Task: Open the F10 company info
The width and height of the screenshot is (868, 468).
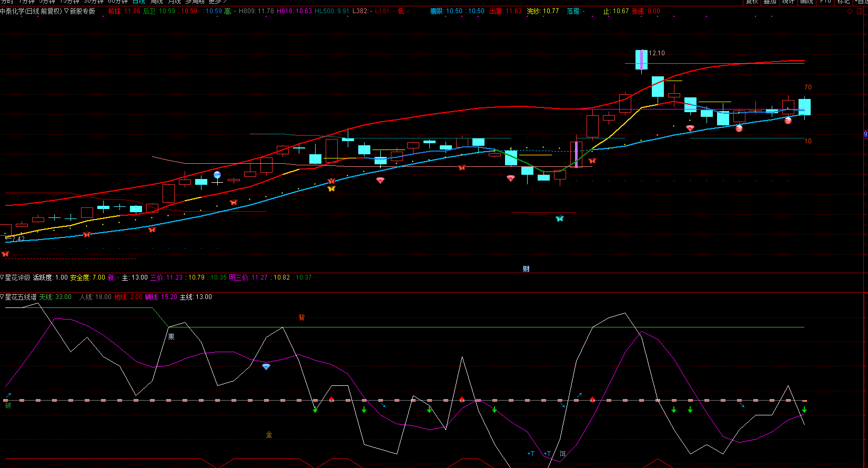Action: 825,2
